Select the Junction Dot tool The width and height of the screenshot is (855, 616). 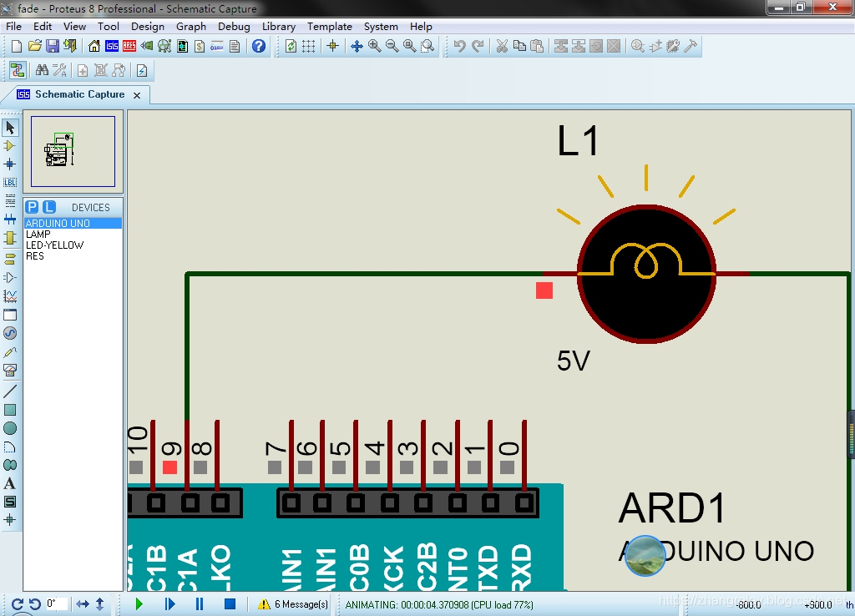(x=10, y=164)
